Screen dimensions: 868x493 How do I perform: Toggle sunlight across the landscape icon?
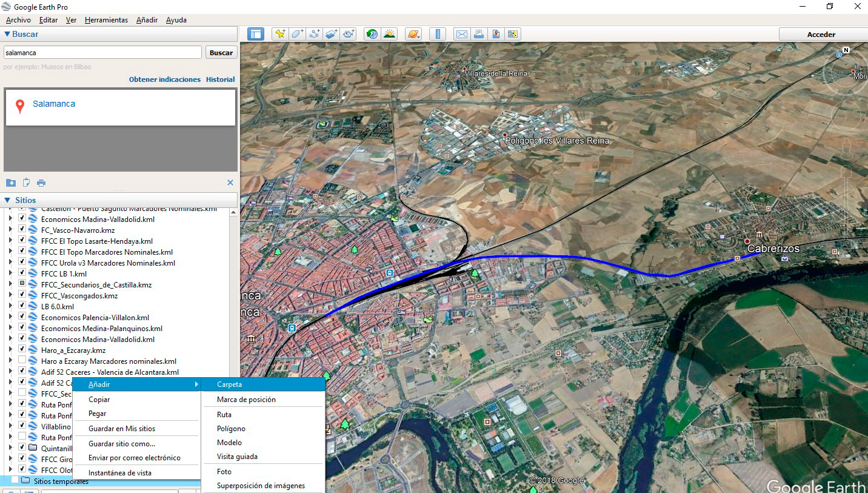pyautogui.click(x=389, y=34)
